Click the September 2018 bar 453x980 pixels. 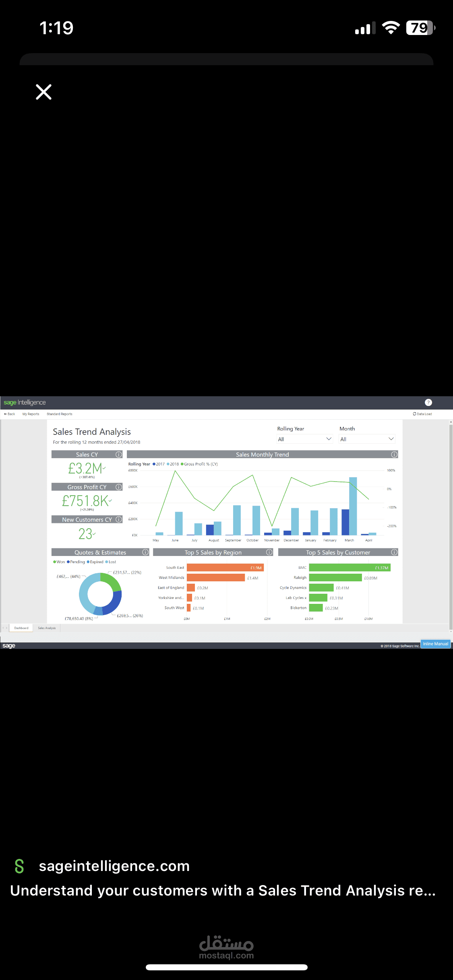(x=237, y=520)
